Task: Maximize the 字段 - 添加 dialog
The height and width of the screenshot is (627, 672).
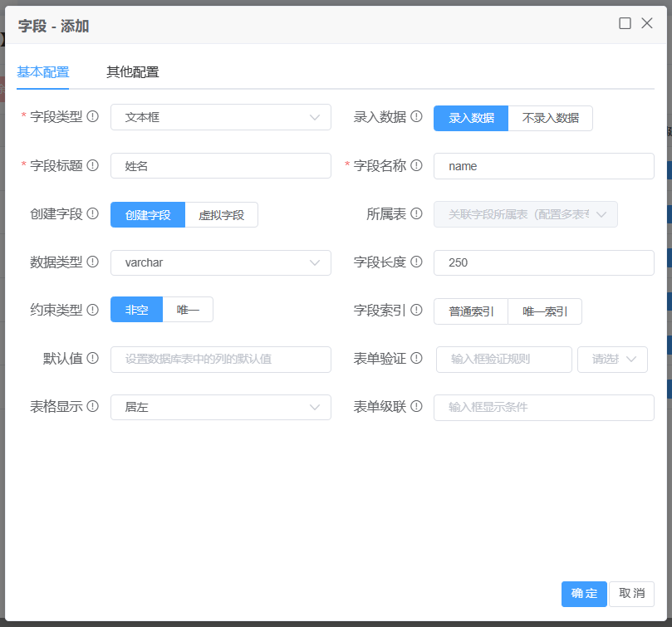Action: [625, 23]
